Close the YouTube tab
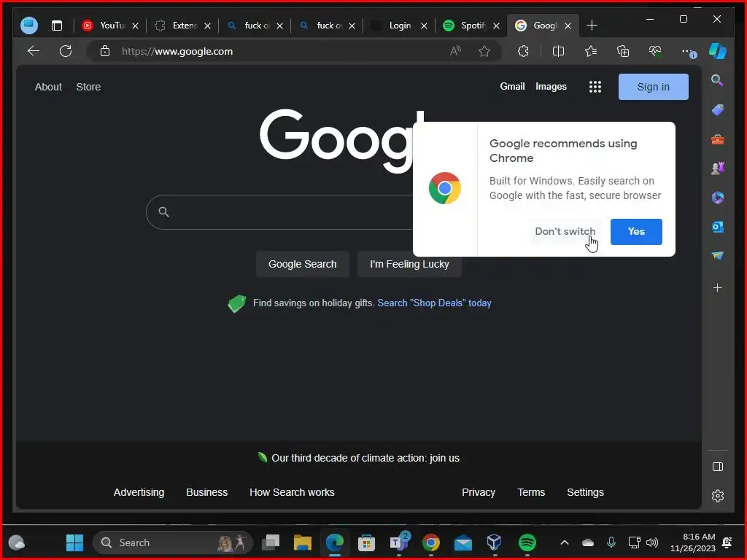 [x=135, y=26]
